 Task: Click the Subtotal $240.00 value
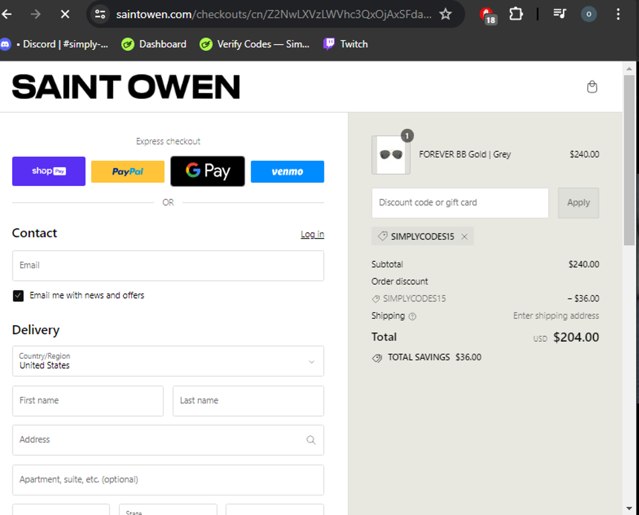584,264
